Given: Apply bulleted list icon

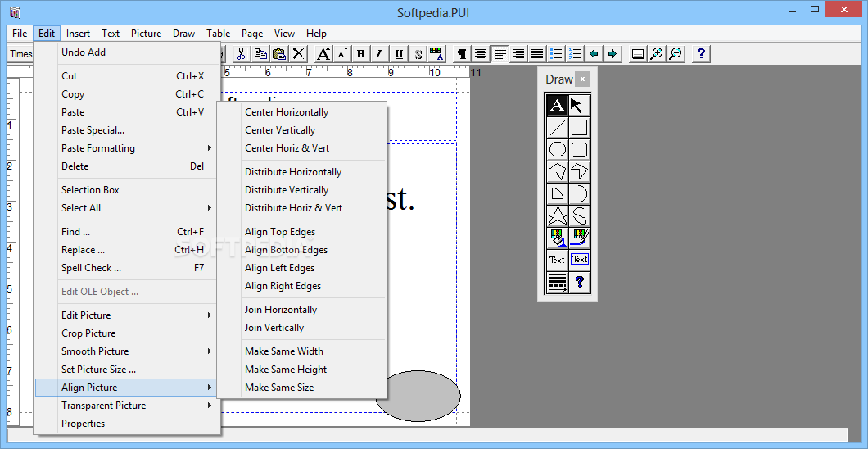Looking at the screenshot, I should pos(556,54).
